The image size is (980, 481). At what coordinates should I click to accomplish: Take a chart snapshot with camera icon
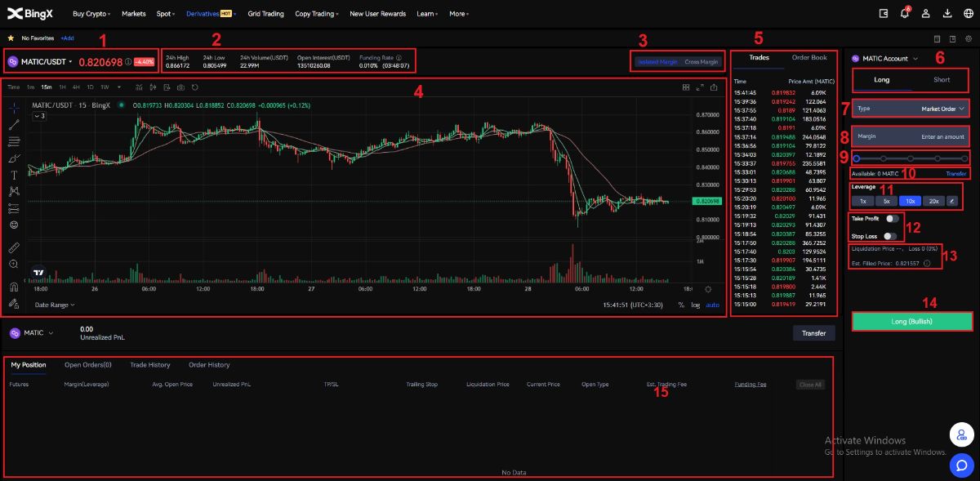(x=180, y=87)
